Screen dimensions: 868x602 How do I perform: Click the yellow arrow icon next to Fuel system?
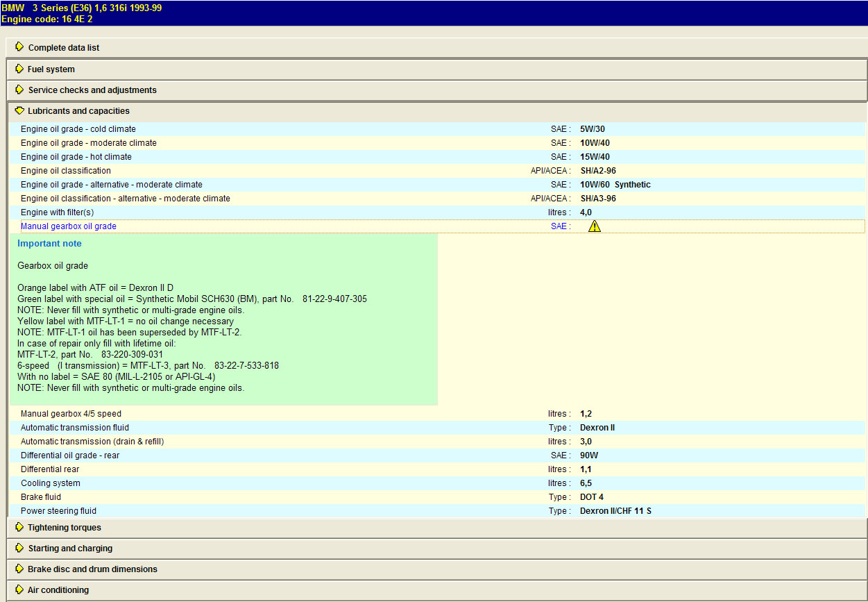coord(19,69)
